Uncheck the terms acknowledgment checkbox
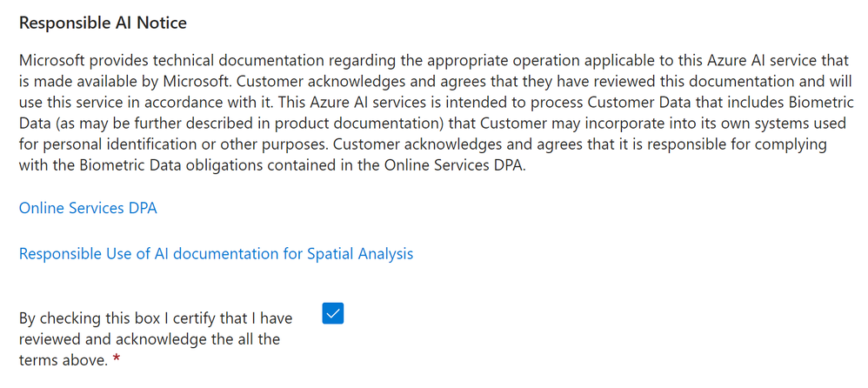The width and height of the screenshot is (868, 388). point(333,313)
